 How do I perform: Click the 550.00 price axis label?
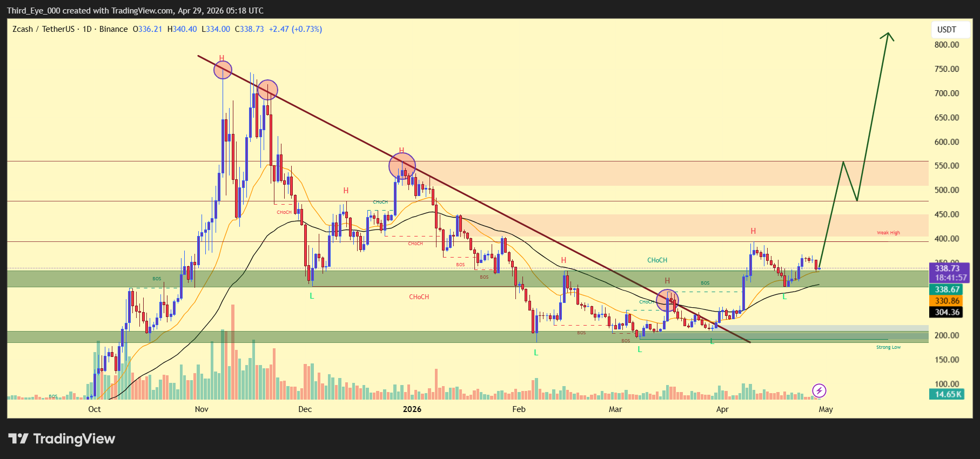click(x=947, y=166)
